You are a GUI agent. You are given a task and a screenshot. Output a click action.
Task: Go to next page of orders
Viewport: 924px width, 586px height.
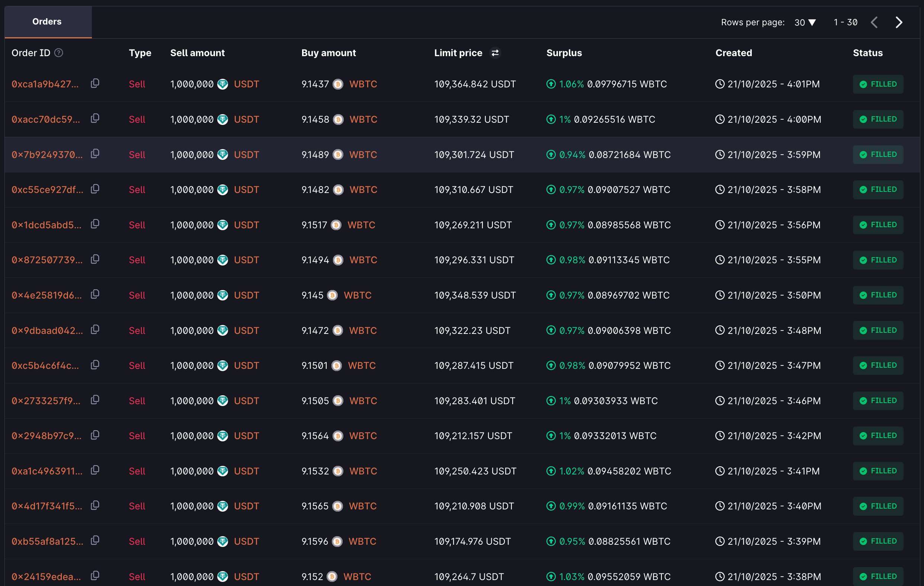click(x=899, y=22)
